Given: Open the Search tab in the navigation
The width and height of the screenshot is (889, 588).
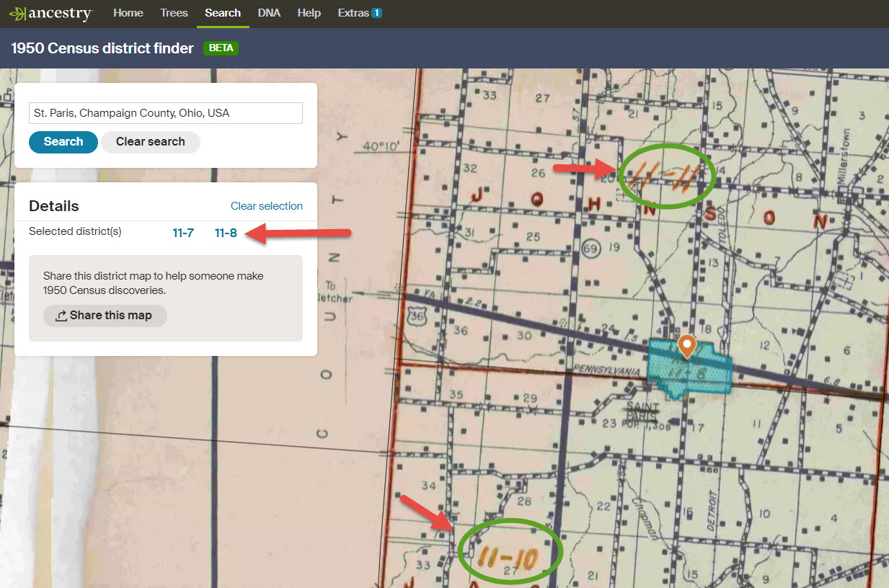Looking at the screenshot, I should click(x=223, y=12).
